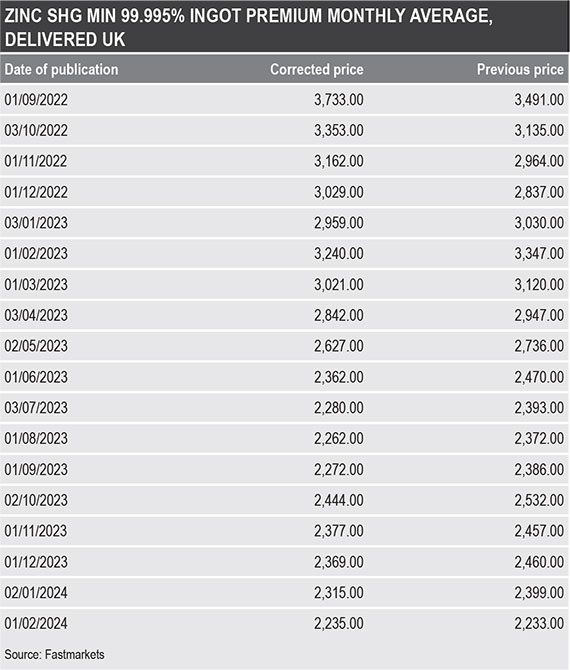Click previous price 2,947.00
This screenshot has width=570, height=670.
coord(539,315)
